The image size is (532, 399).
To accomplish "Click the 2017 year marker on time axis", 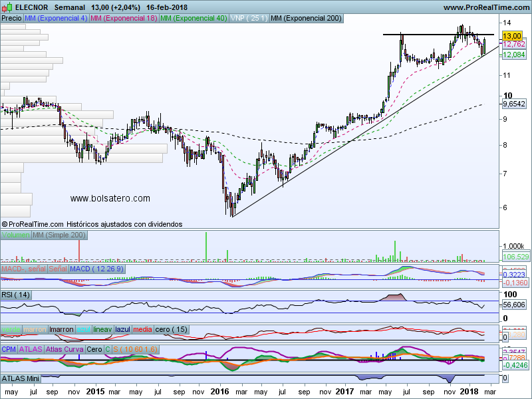I will [345, 392].
